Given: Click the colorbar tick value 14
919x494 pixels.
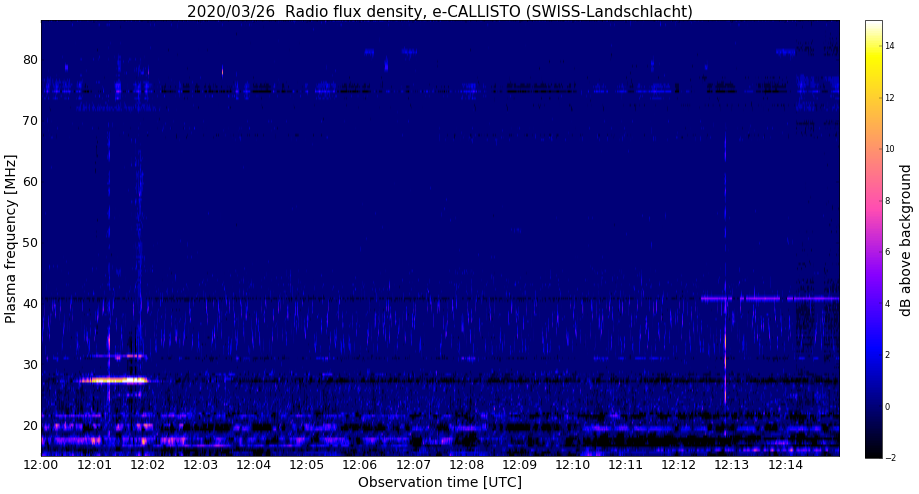Looking at the screenshot, I should tap(890, 46).
